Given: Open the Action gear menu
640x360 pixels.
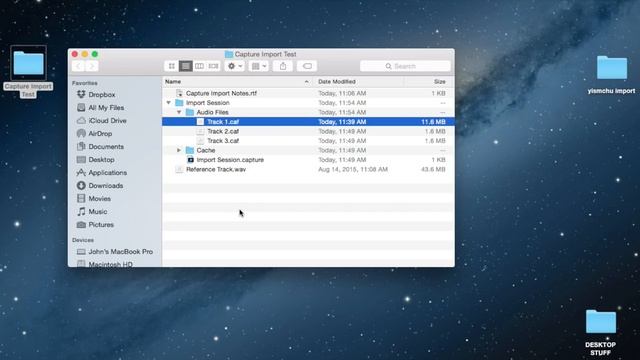Looking at the screenshot, I should click(x=235, y=66).
